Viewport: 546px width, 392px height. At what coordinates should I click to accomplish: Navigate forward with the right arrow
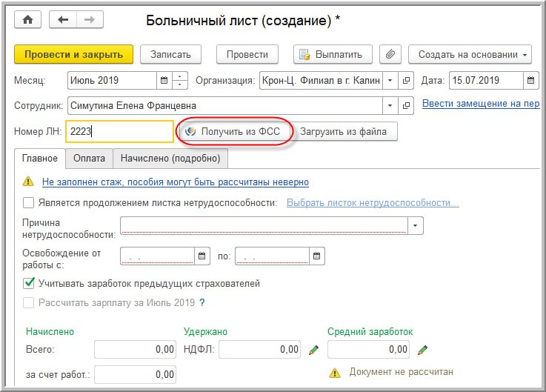pos(90,19)
